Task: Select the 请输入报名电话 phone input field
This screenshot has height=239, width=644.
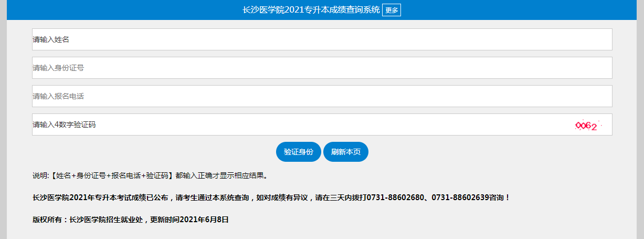Action: click(322, 96)
